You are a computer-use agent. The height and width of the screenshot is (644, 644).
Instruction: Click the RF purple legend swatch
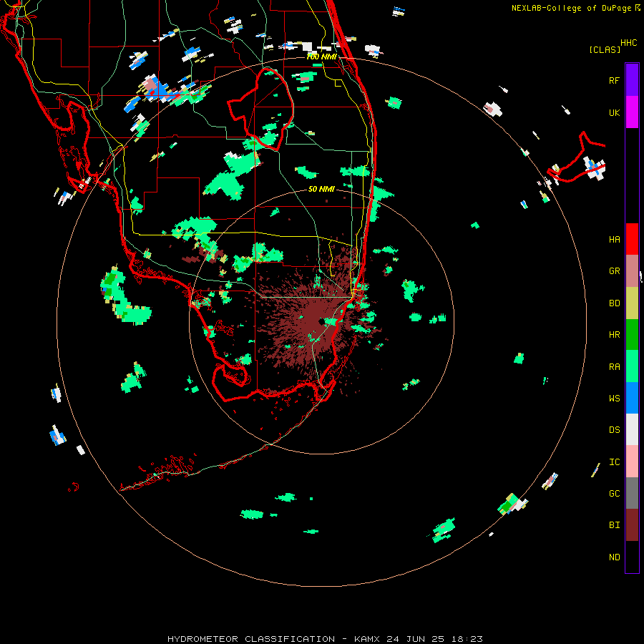click(x=632, y=80)
